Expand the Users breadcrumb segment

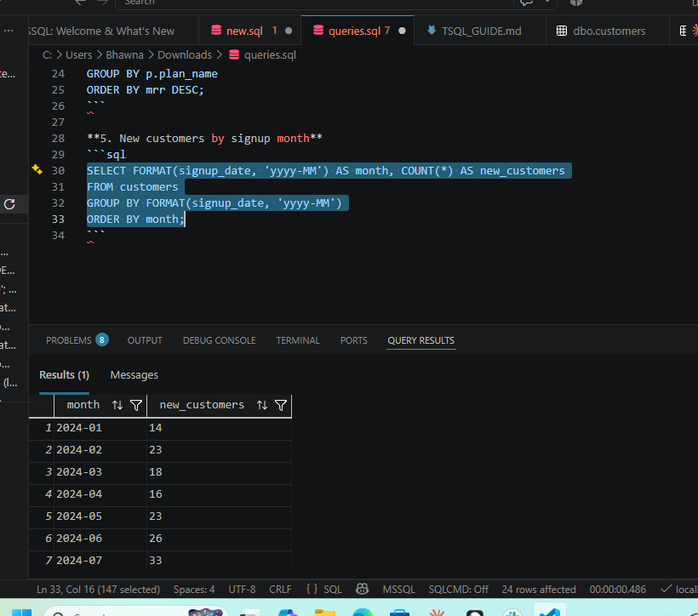[x=79, y=54]
